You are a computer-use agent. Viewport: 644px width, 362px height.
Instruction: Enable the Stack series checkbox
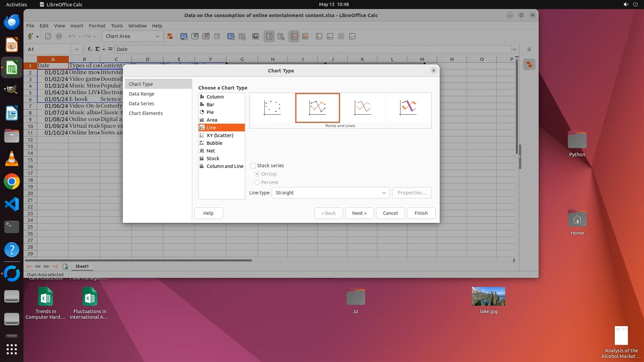[x=254, y=166]
